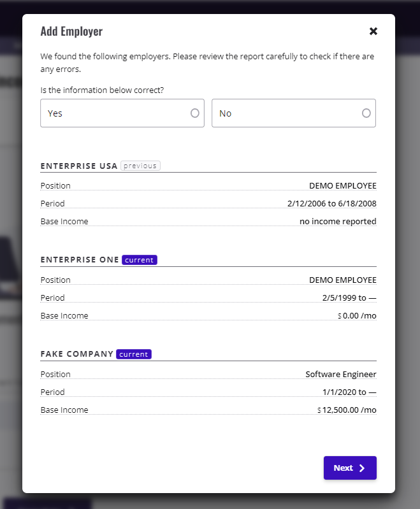Screen dimensions: 420x509
Task: Click the 'current' badge beside Enterprise One
Action: click(140, 260)
